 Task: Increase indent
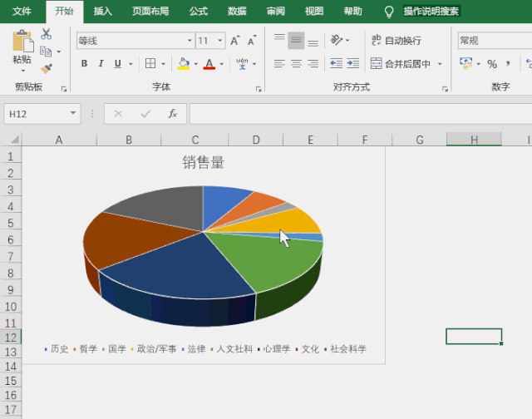click(352, 63)
